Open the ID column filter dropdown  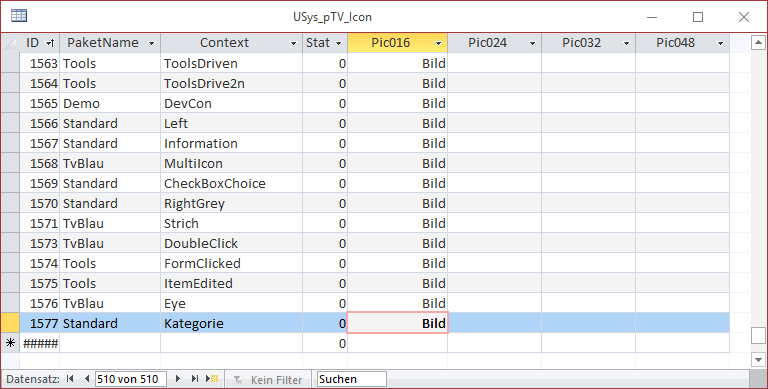click(x=50, y=43)
